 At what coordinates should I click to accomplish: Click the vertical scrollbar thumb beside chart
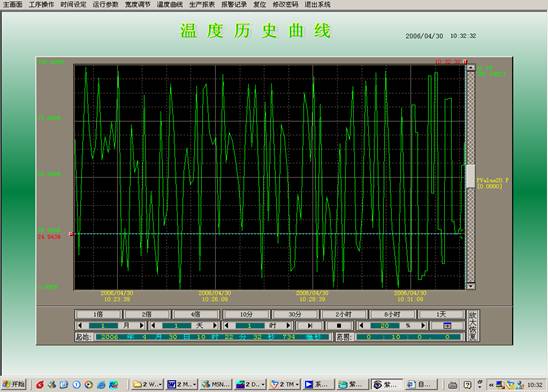tap(471, 176)
